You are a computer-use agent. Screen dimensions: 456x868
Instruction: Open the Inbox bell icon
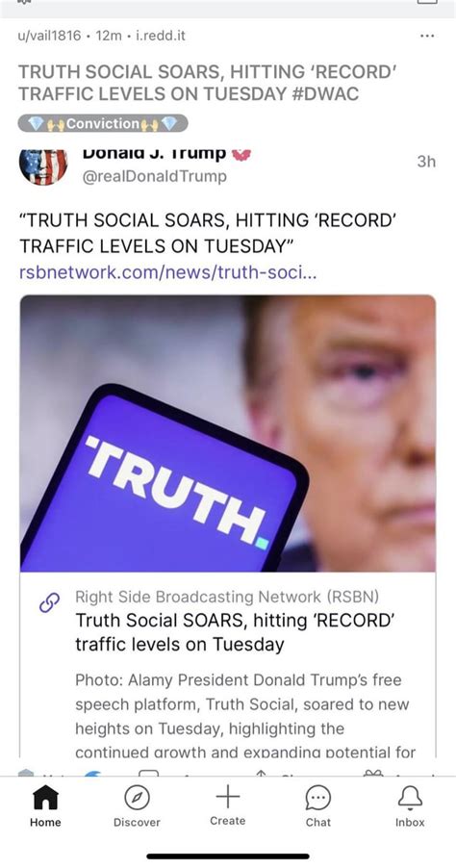click(x=410, y=798)
